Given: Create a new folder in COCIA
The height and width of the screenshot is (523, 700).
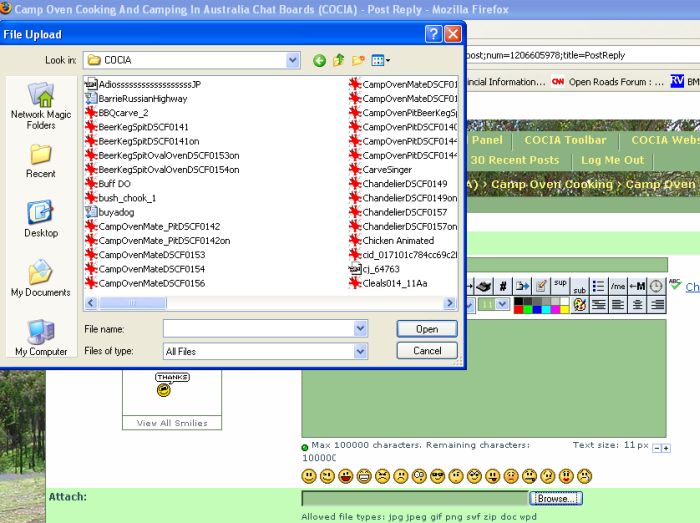Looking at the screenshot, I should tap(358, 61).
